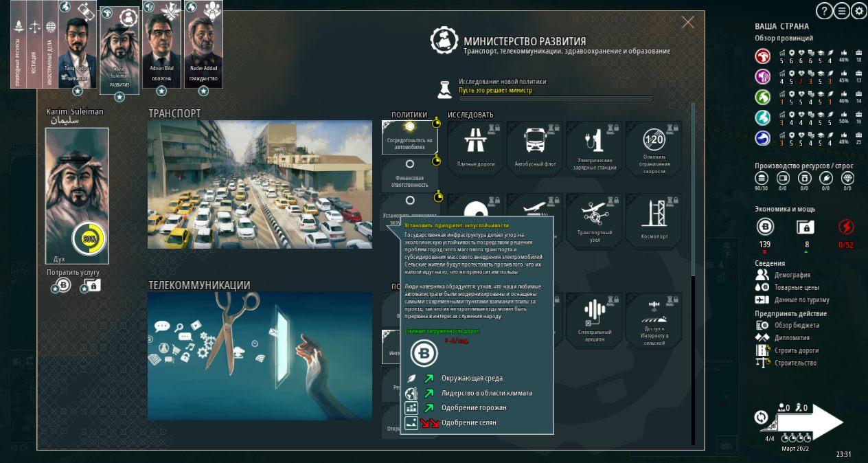Open the top-right hamburger menu
This screenshot has width=868, height=463.
point(841,11)
